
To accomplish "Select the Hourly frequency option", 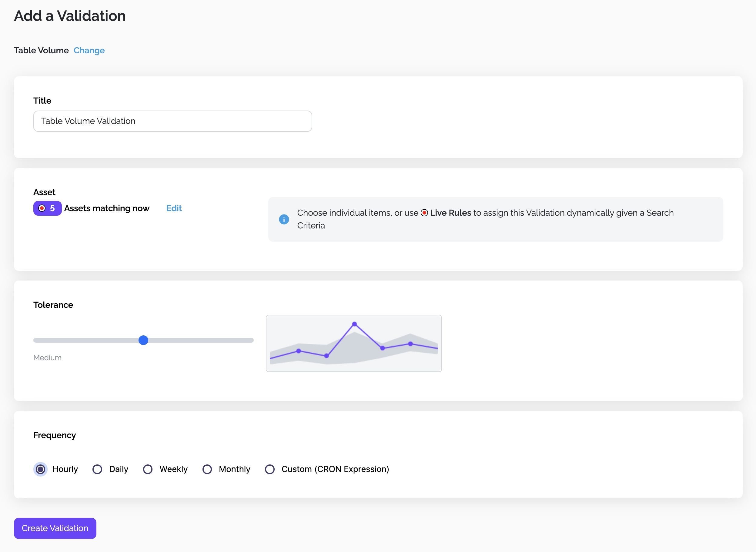I will coord(40,469).
